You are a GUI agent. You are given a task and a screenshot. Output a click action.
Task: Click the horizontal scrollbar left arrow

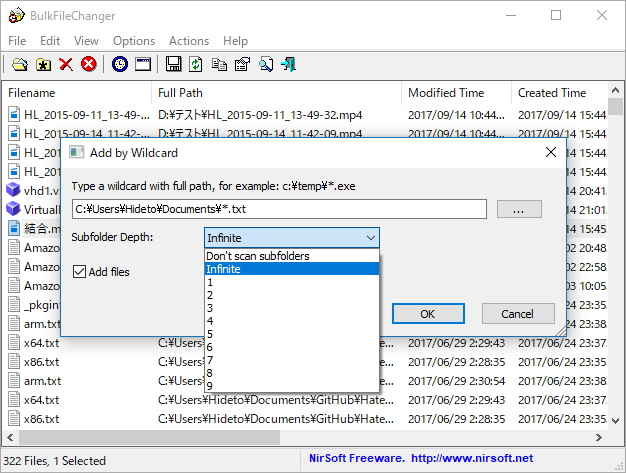(10, 437)
